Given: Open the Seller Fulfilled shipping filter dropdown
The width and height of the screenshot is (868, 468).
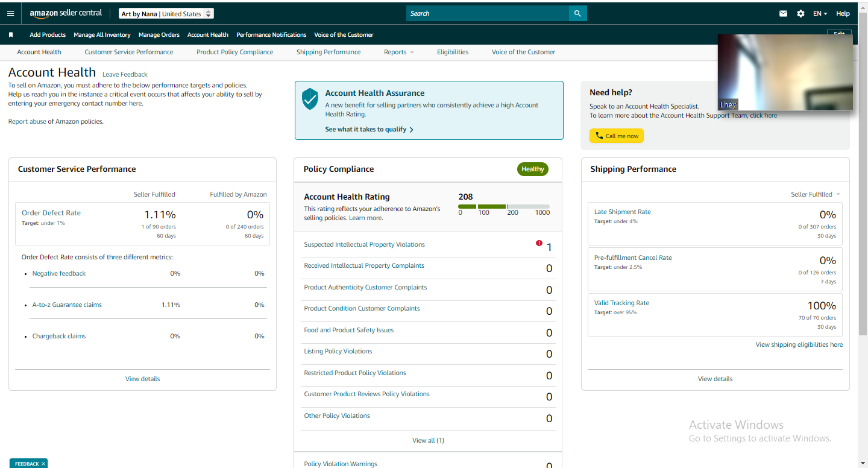Looking at the screenshot, I should 816,194.
